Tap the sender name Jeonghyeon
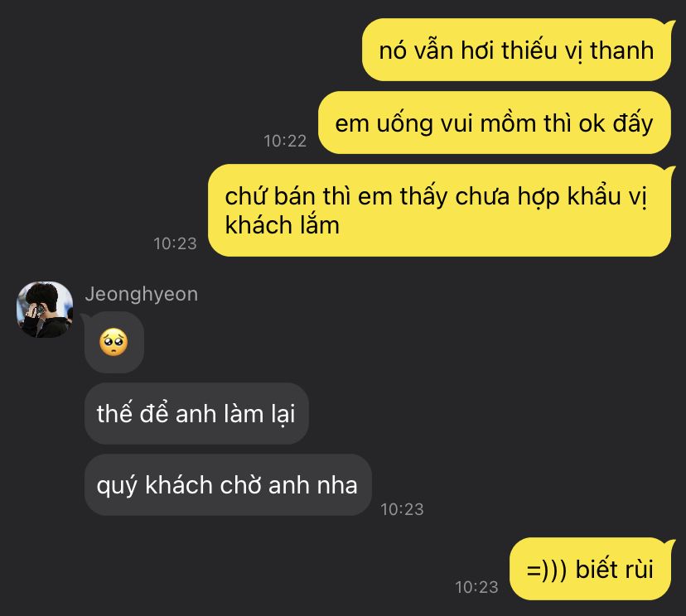Viewport: 686px width, 616px height. tap(142, 294)
